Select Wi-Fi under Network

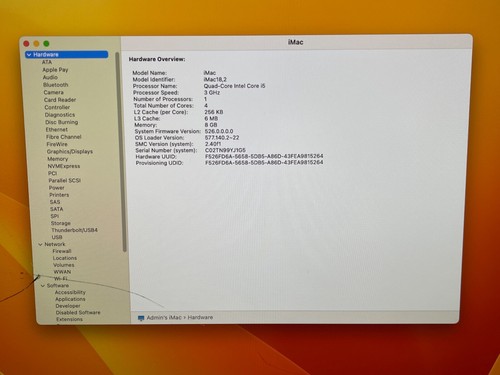point(61,278)
